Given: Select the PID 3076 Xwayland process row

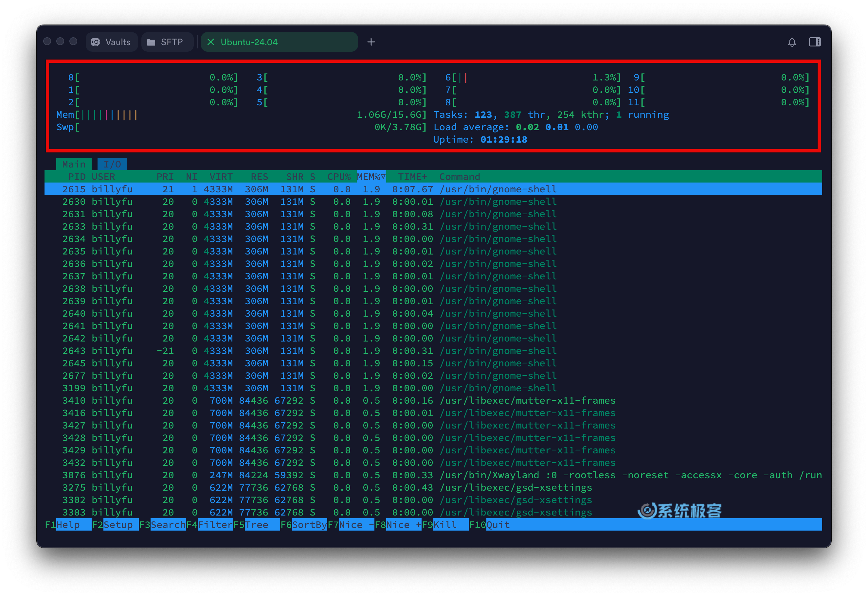Looking at the screenshot, I should click(x=433, y=475).
